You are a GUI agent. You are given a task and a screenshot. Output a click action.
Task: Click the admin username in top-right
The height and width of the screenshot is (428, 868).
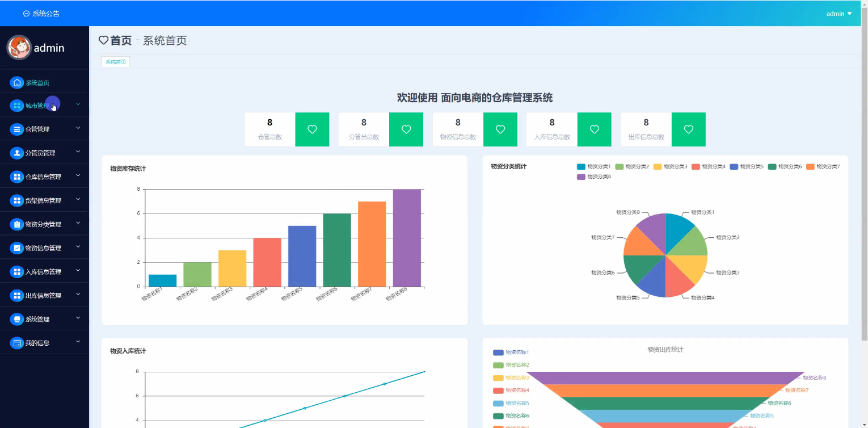click(835, 14)
